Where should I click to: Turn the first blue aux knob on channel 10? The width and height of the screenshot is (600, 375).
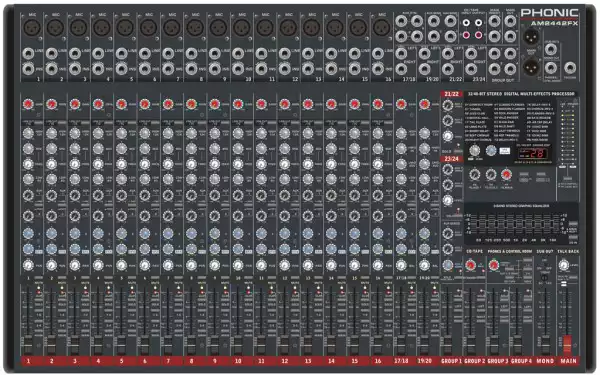point(238,233)
